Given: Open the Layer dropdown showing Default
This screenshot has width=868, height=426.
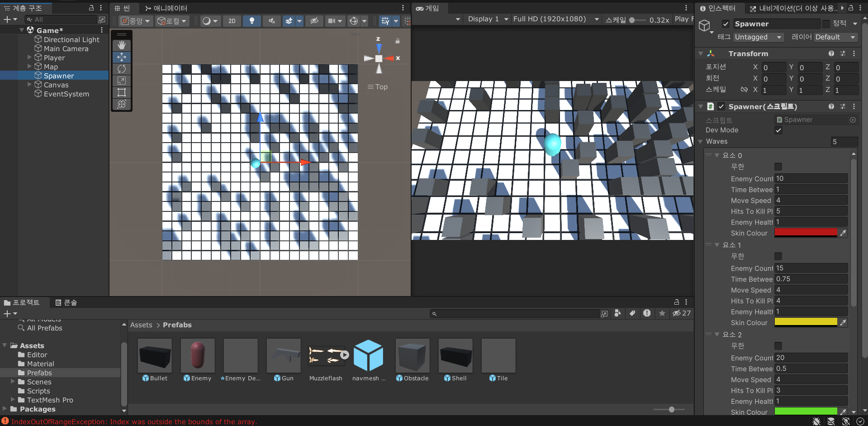Looking at the screenshot, I should coord(835,37).
